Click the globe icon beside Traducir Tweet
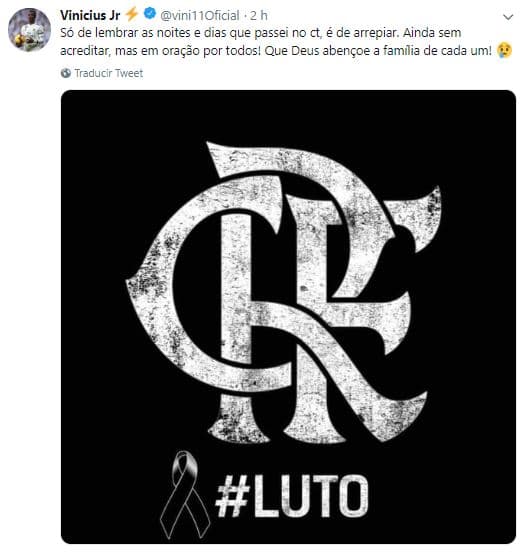The height and width of the screenshot is (557, 524). click(x=66, y=73)
